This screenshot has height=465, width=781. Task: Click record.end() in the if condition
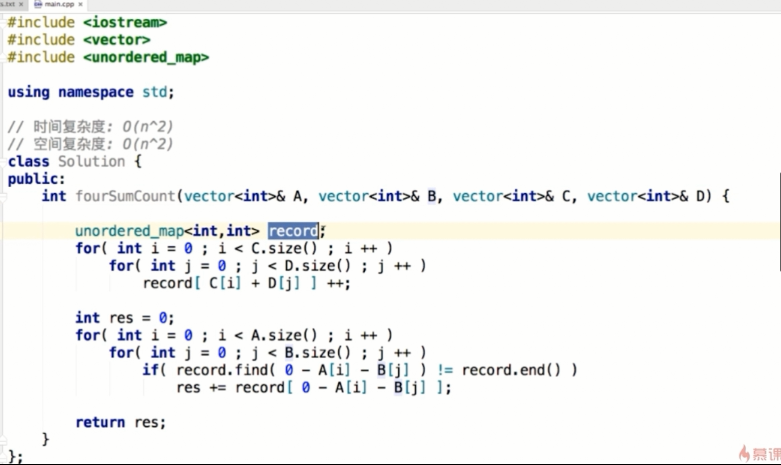click(x=511, y=370)
